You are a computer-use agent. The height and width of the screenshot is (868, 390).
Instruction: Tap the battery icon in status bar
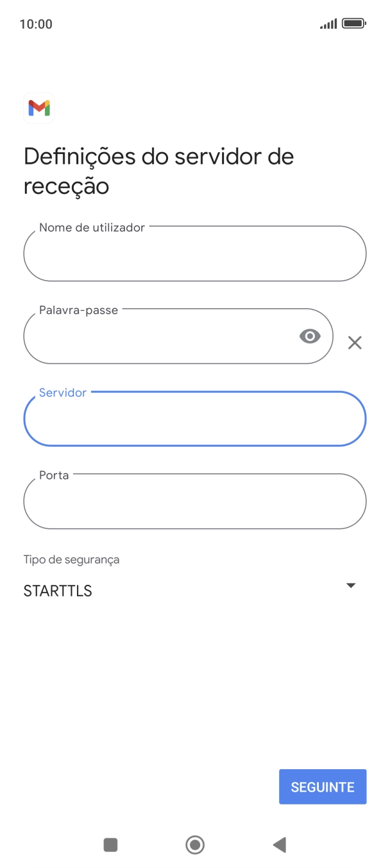353,24
